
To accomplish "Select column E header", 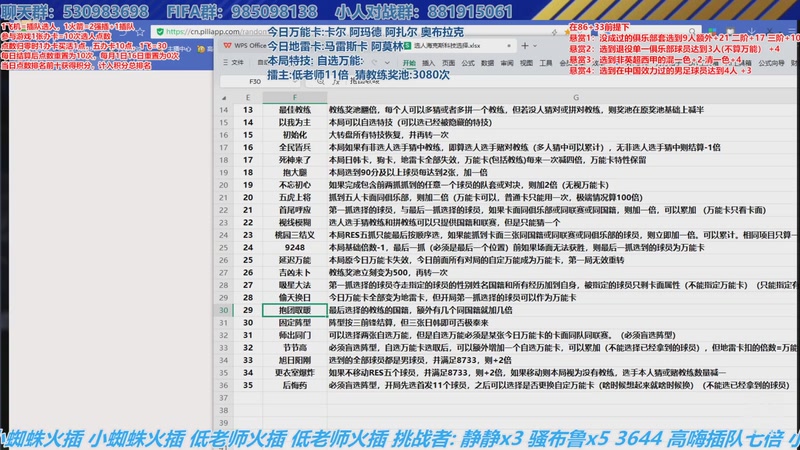I will pyautogui.click(x=248, y=97).
